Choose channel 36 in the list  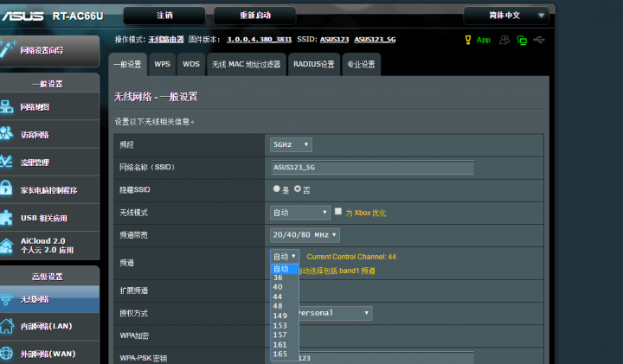click(x=285, y=278)
